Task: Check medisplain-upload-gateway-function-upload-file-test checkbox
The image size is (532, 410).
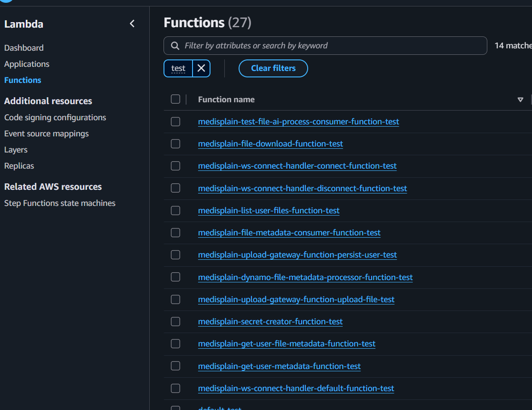Action: (x=175, y=299)
